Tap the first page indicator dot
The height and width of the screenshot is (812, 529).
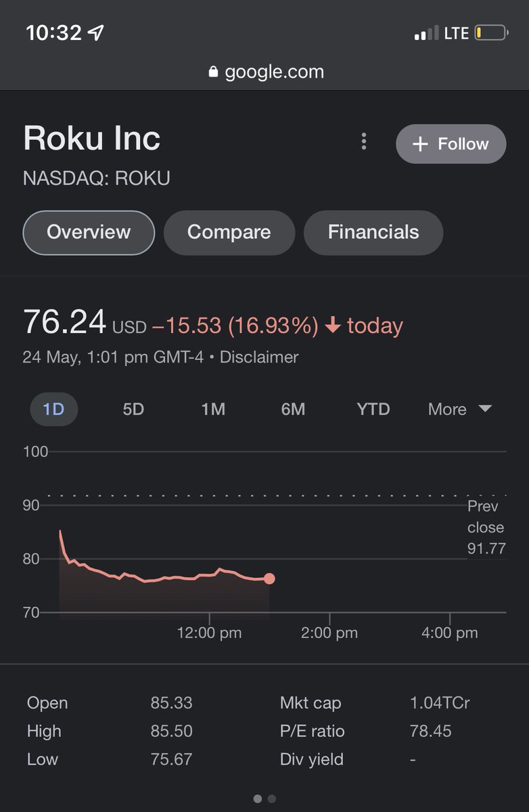(257, 798)
